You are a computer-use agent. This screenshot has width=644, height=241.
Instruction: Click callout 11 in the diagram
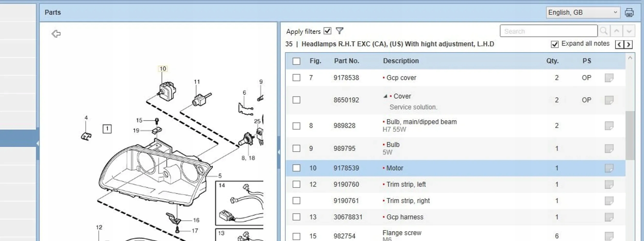pos(197,82)
